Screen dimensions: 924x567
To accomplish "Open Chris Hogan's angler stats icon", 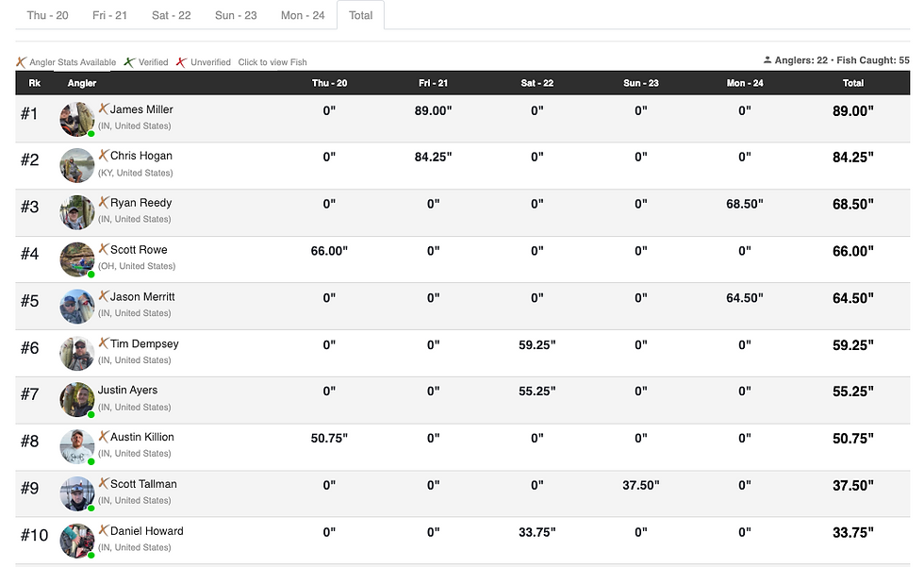I will pos(103,155).
